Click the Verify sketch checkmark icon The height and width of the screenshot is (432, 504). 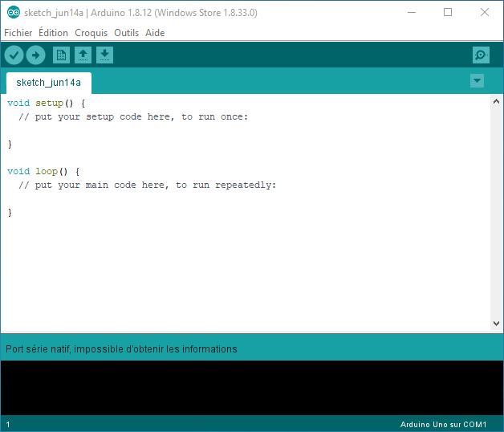(14, 55)
